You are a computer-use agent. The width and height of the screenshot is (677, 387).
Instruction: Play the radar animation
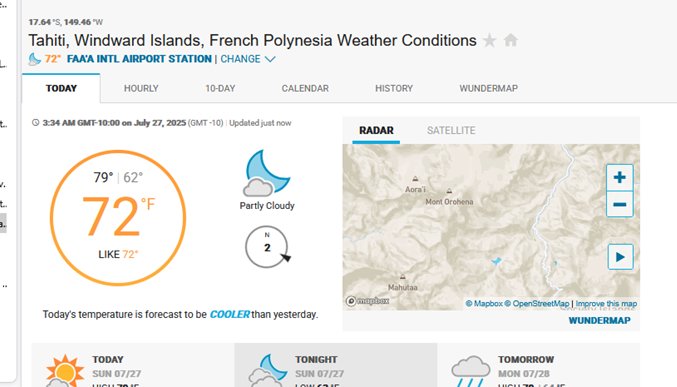(x=620, y=257)
